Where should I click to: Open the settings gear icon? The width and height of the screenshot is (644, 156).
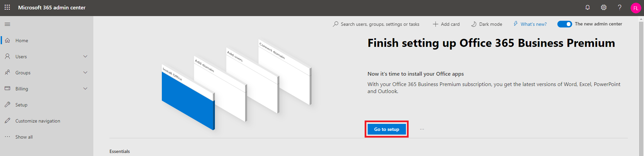click(x=604, y=7)
